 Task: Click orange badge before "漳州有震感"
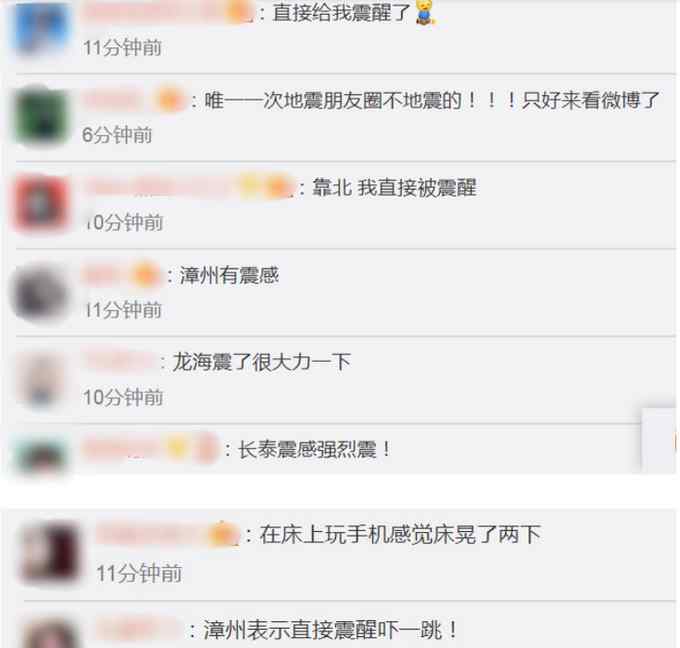(x=145, y=275)
